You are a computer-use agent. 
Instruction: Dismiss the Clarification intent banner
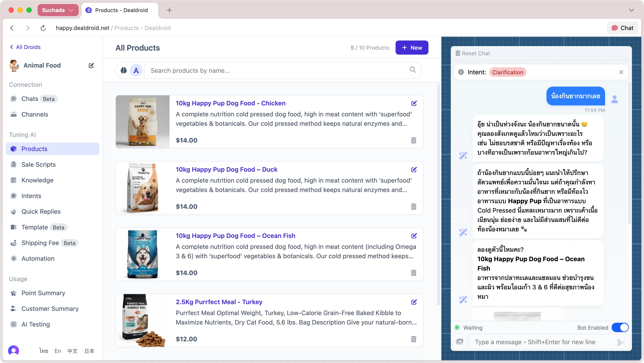pyautogui.click(x=621, y=72)
